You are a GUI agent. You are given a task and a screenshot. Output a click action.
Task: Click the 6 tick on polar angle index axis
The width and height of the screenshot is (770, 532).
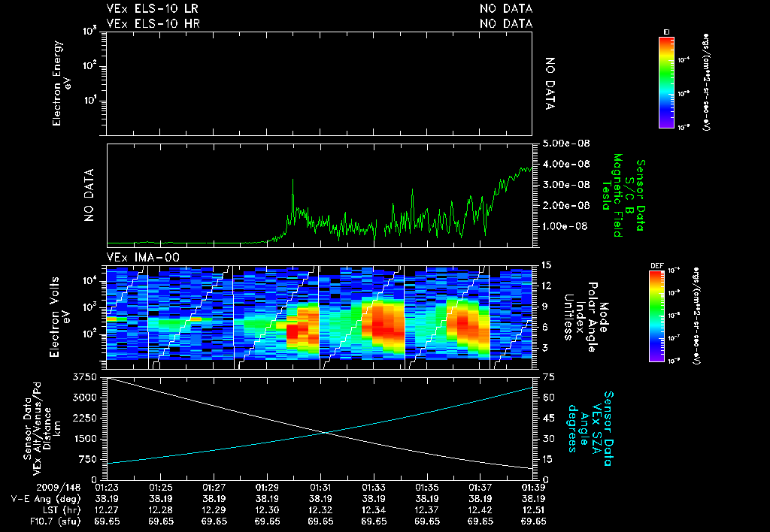544,327
